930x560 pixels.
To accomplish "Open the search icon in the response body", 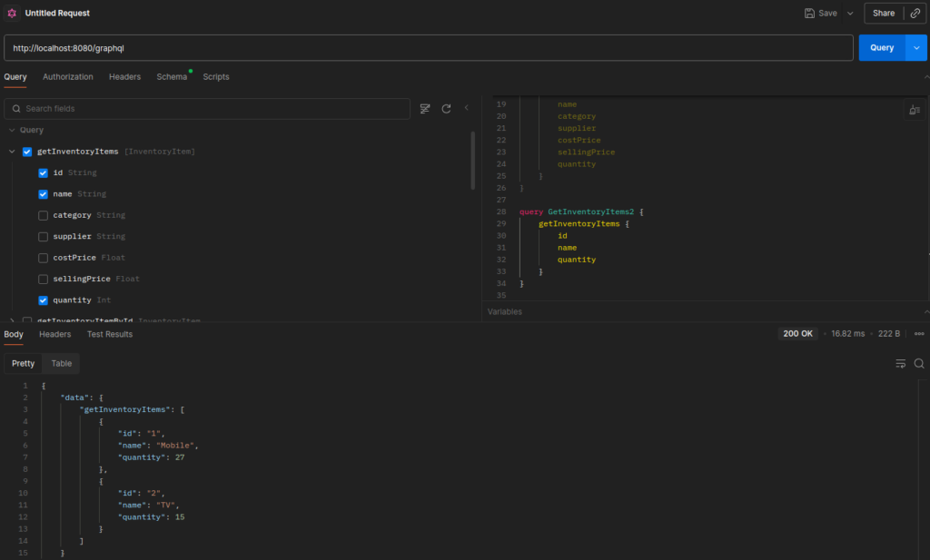I will pos(920,363).
